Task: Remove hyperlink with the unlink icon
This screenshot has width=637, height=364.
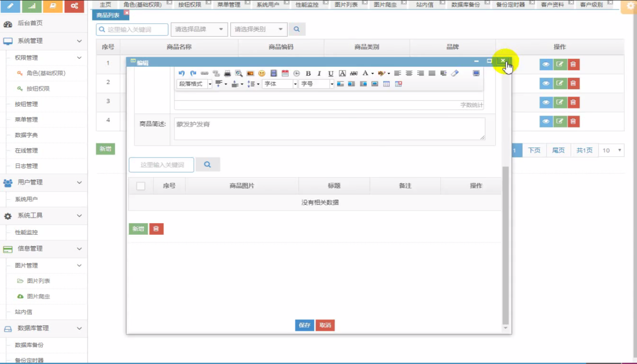Action: 216,73
